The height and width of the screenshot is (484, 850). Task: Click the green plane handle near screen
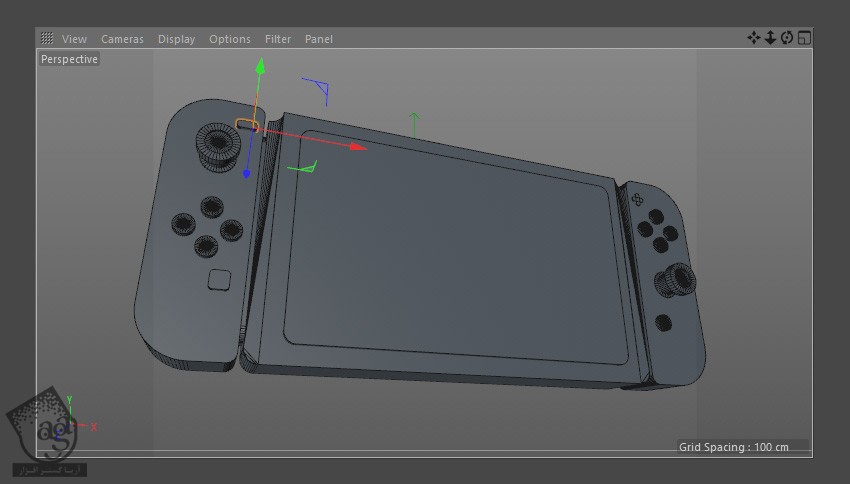pos(303,167)
